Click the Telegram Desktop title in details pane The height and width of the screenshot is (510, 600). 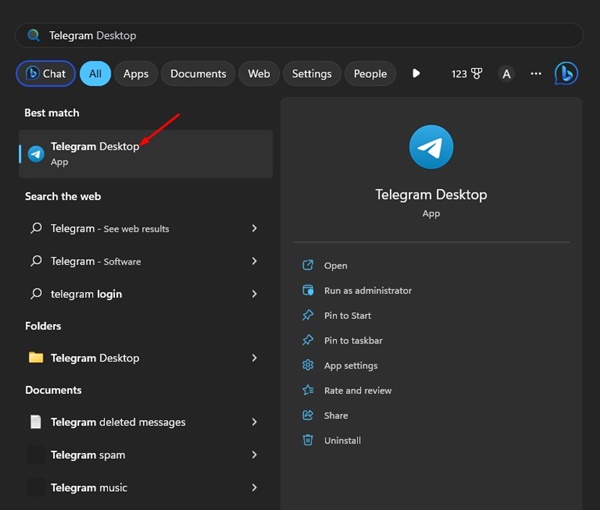pyautogui.click(x=431, y=194)
